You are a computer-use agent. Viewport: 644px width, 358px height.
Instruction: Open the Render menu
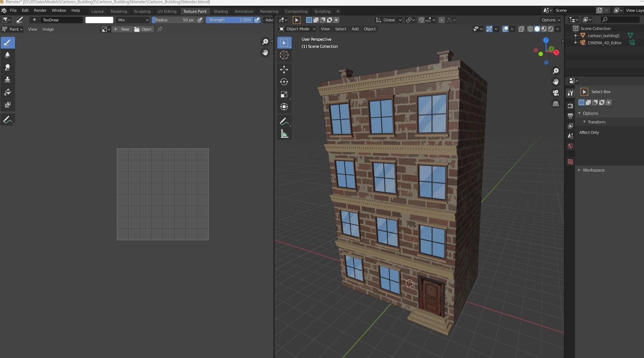click(x=40, y=10)
